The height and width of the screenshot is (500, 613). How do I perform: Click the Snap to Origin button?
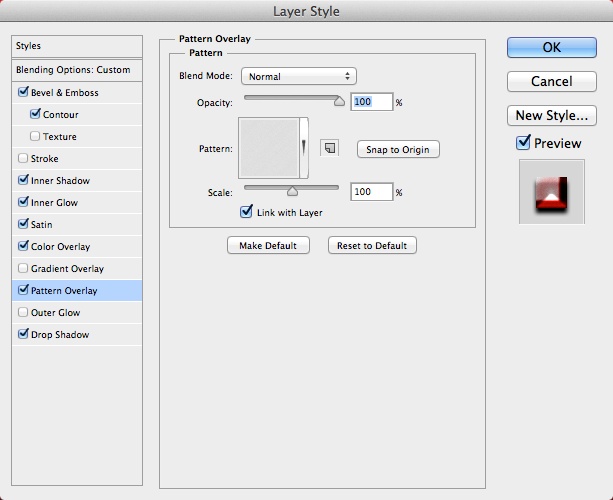(x=398, y=149)
